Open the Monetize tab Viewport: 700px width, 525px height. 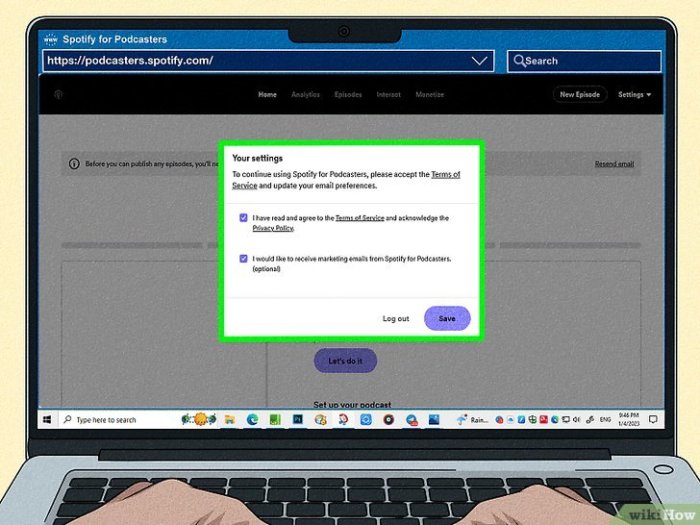(x=429, y=95)
